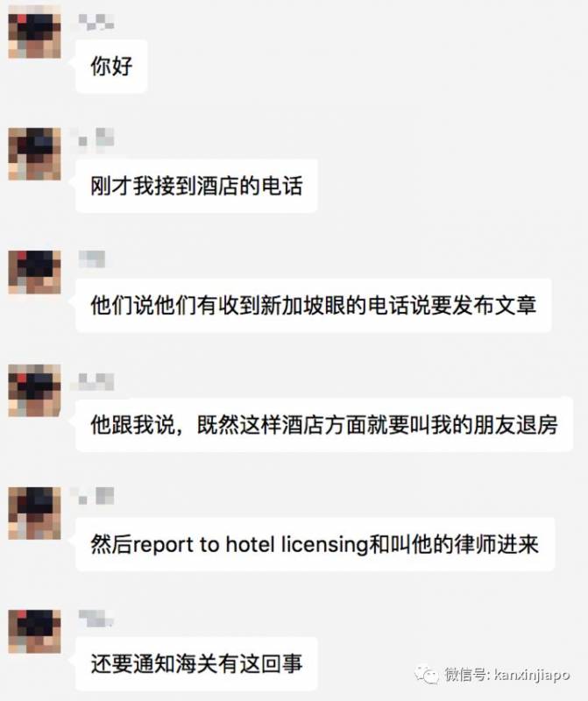This screenshot has height=701, width=588.
Task: Click avatar beside report to hotel licensing message
Action: click(34, 513)
